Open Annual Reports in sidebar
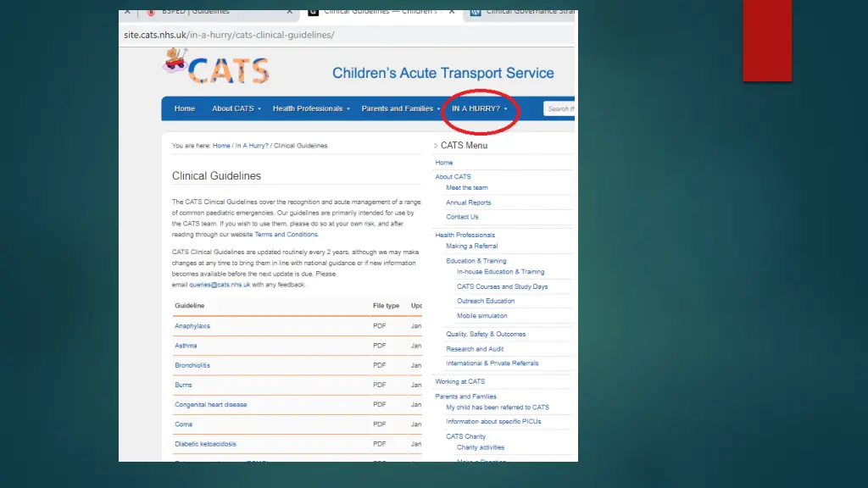The image size is (868, 488). [x=468, y=202]
